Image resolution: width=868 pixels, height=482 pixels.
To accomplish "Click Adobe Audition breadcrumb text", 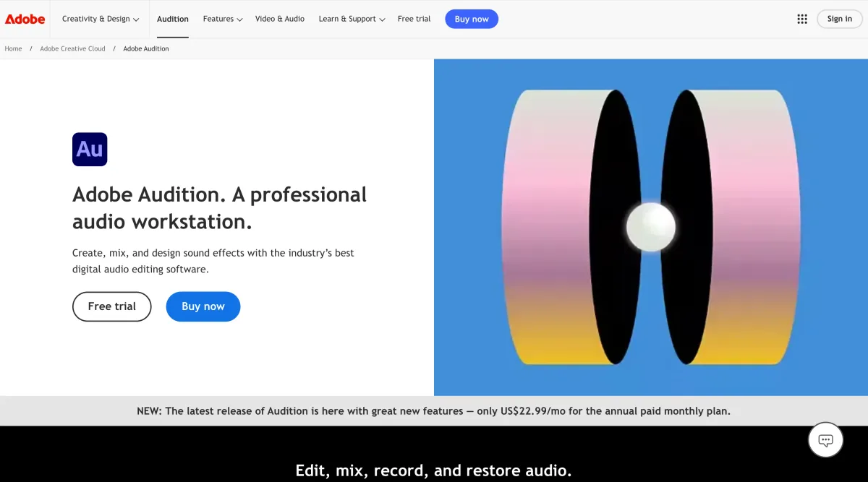I will (146, 48).
